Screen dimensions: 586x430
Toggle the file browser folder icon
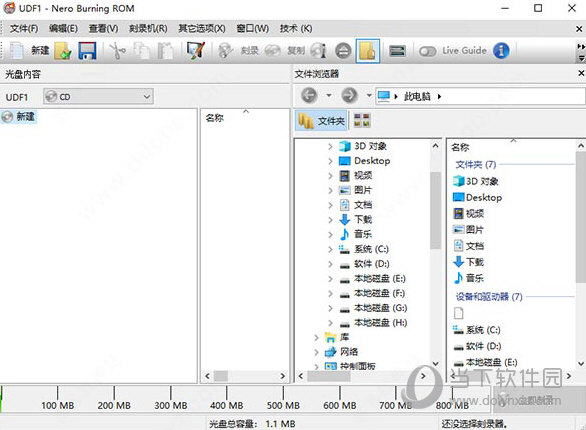[x=368, y=50]
